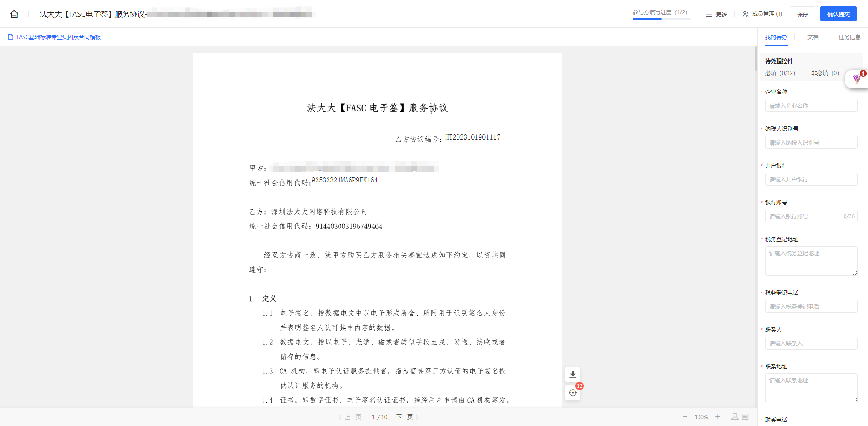Viewport: 868px width, 426px height.
Task: Focus the 联系地址 text area
Action: (811, 388)
